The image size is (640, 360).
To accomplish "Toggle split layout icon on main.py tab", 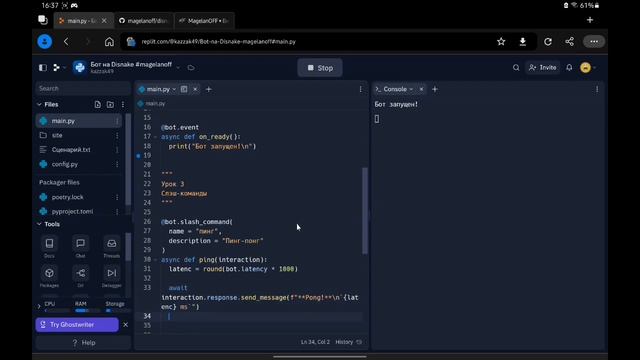I will tap(184, 89).
